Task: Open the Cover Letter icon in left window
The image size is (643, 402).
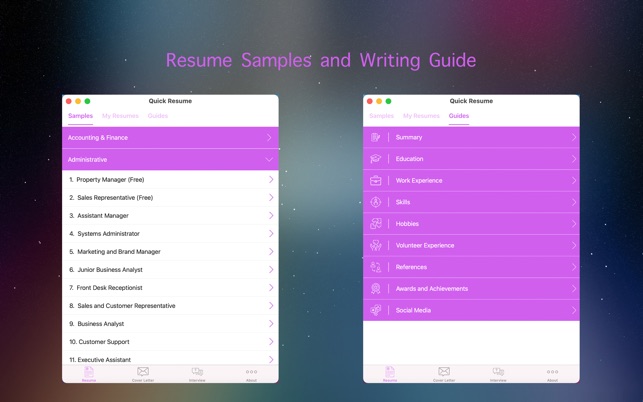Action: tap(143, 373)
